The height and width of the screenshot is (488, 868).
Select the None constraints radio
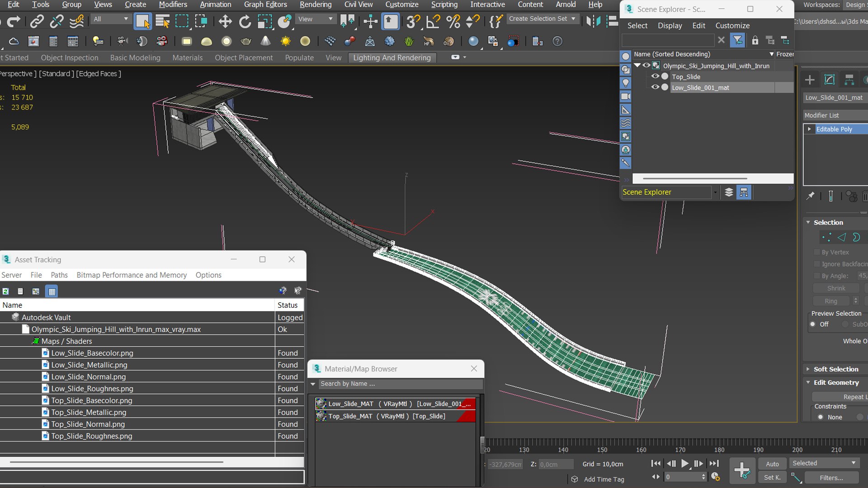click(x=821, y=417)
